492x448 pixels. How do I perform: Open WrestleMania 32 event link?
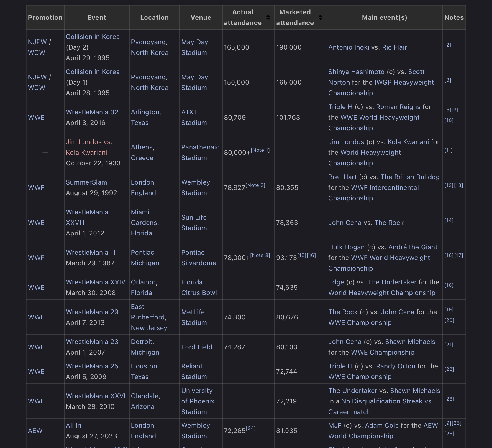[x=92, y=112]
